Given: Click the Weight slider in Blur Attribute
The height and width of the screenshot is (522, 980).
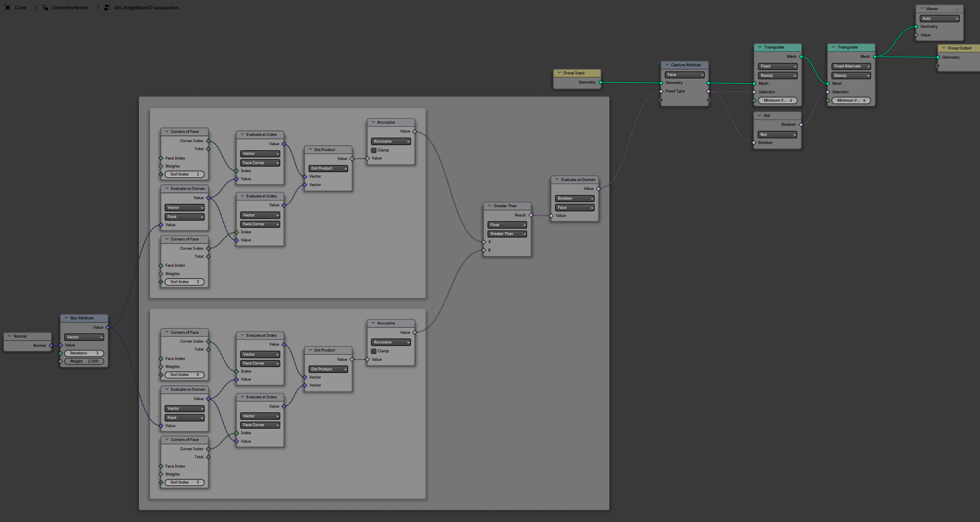Looking at the screenshot, I should click(84, 361).
